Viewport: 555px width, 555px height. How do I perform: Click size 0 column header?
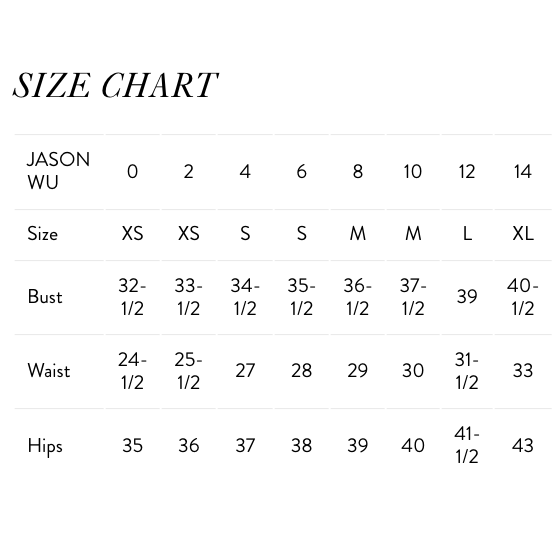point(132,172)
